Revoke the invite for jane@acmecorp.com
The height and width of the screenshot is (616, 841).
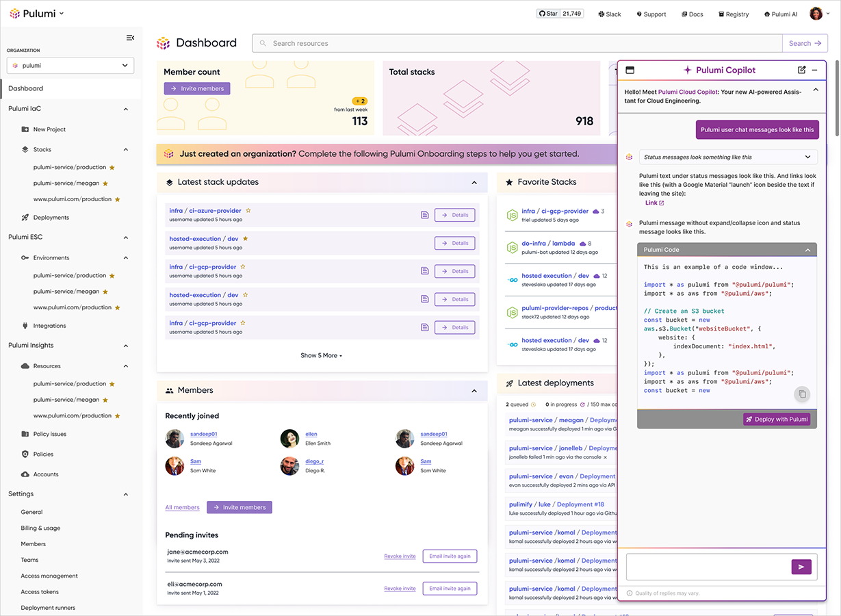click(x=400, y=556)
